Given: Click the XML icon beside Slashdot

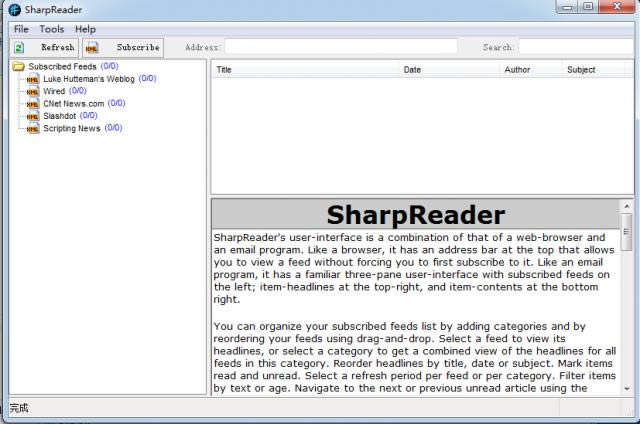Looking at the screenshot, I should 33,116.
